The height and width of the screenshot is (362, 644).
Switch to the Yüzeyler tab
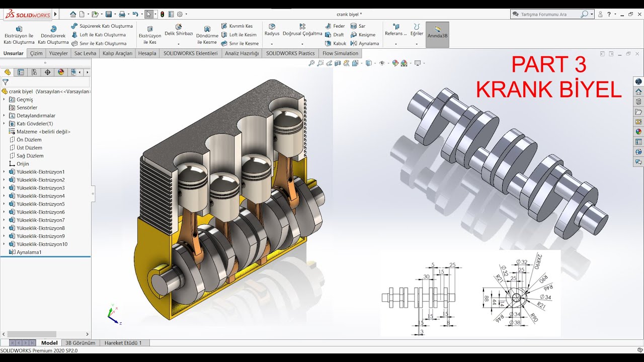click(x=58, y=53)
